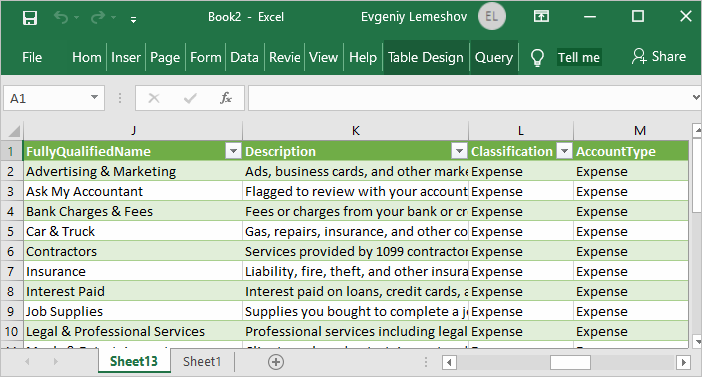Screen dimensions: 702x377
Task: Click the Cancel X formula bar icon
Action: tap(154, 98)
